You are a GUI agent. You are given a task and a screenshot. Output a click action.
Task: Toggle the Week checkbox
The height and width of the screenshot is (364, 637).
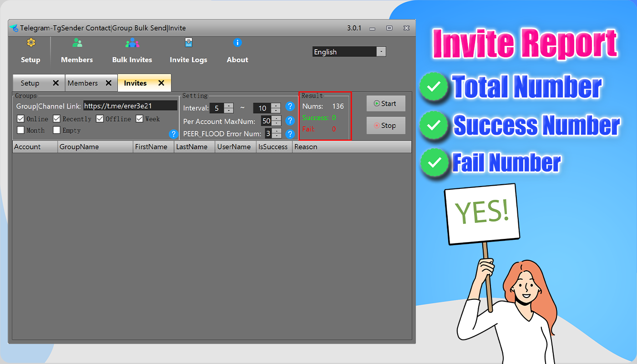coord(139,119)
